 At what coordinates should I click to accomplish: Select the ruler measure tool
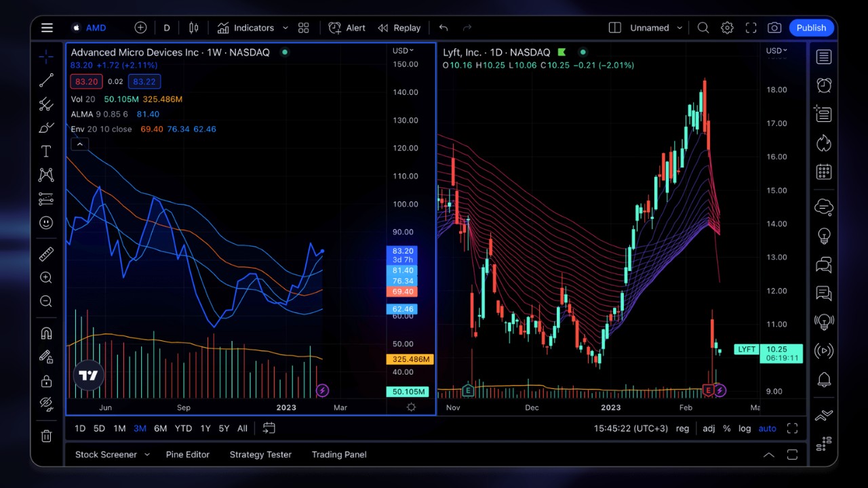point(46,253)
